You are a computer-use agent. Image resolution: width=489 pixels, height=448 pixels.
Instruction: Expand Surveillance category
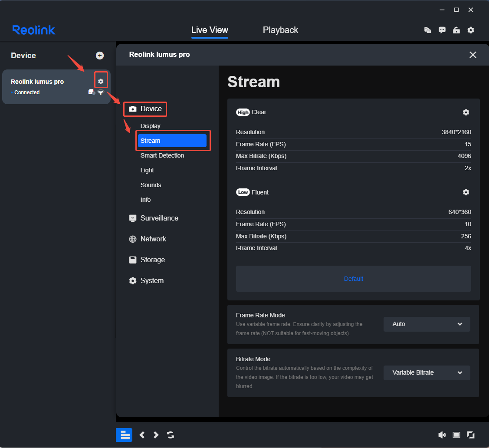(x=154, y=218)
